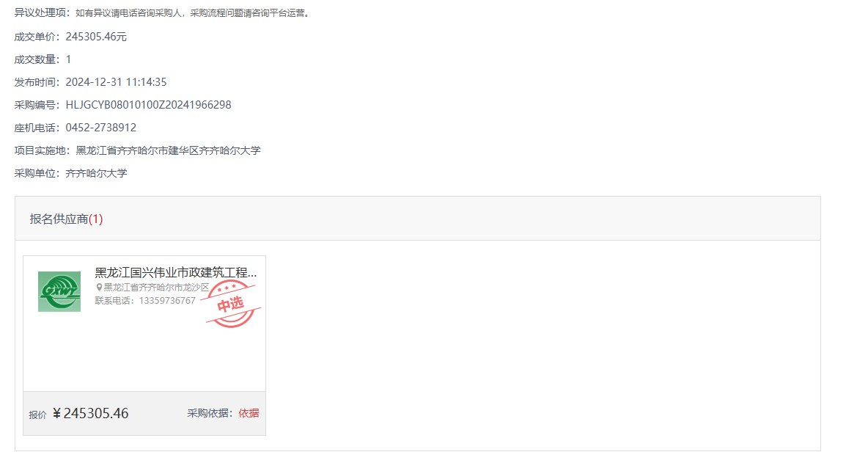
Task: Click supplier name 黑龙江国兴伟业市政建筑工程
Action: click(x=175, y=273)
